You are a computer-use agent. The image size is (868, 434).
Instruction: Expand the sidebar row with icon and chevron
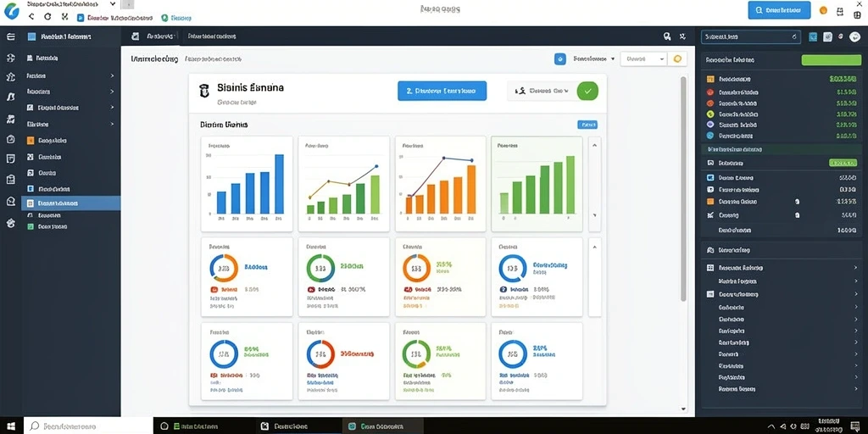coord(70,108)
